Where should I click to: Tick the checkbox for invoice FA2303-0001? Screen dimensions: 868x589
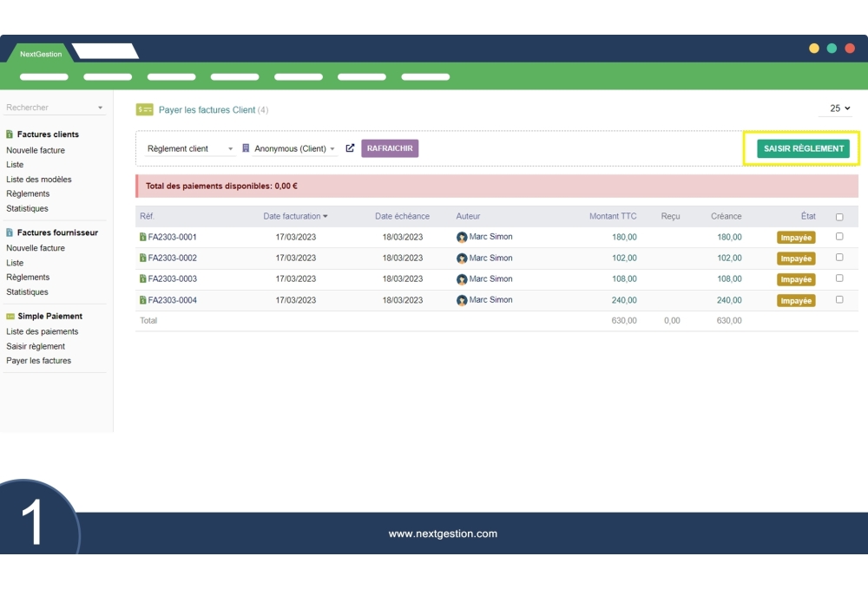point(838,236)
